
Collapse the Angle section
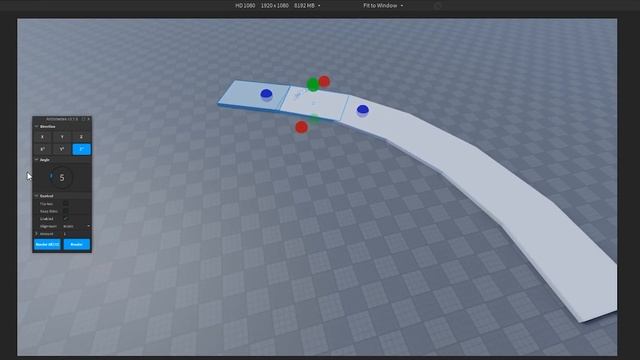tap(36, 160)
